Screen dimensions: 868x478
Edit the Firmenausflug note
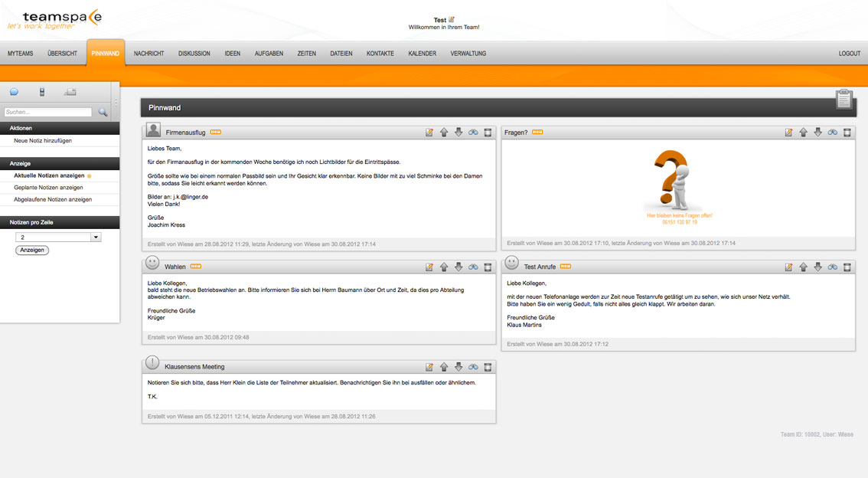429,133
